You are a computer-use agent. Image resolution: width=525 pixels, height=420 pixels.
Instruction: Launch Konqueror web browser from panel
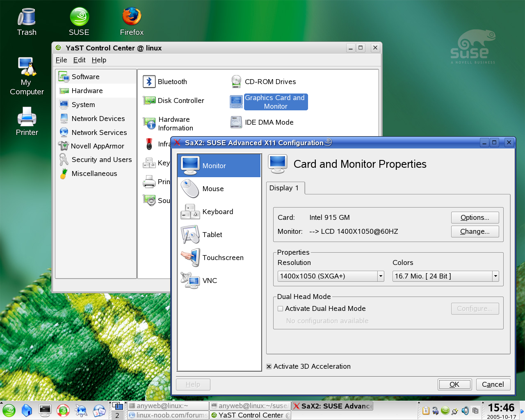[x=81, y=411]
